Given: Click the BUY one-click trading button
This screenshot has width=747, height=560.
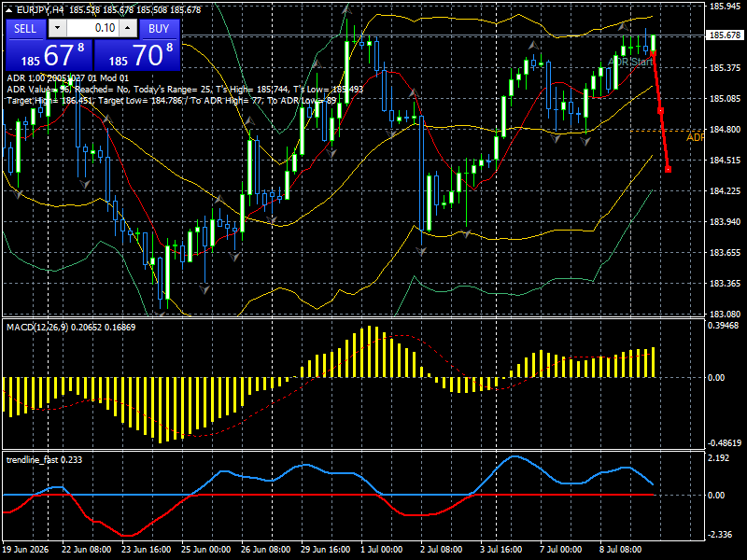Looking at the screenshot, I should (x=159, y=29).
